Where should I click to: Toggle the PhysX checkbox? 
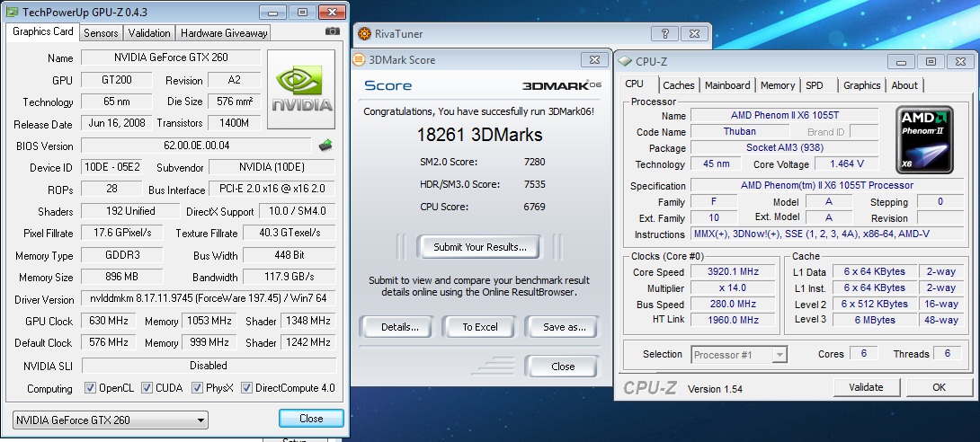coord(197,388)
